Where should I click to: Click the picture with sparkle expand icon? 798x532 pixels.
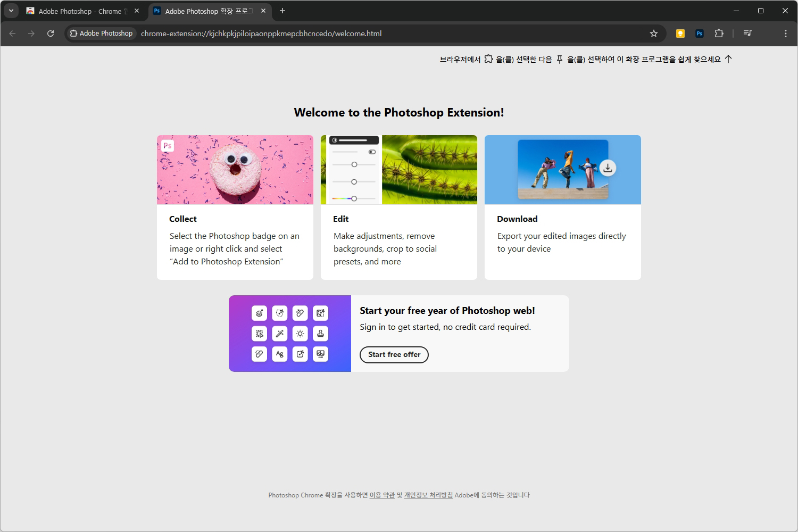pos(320,313)
